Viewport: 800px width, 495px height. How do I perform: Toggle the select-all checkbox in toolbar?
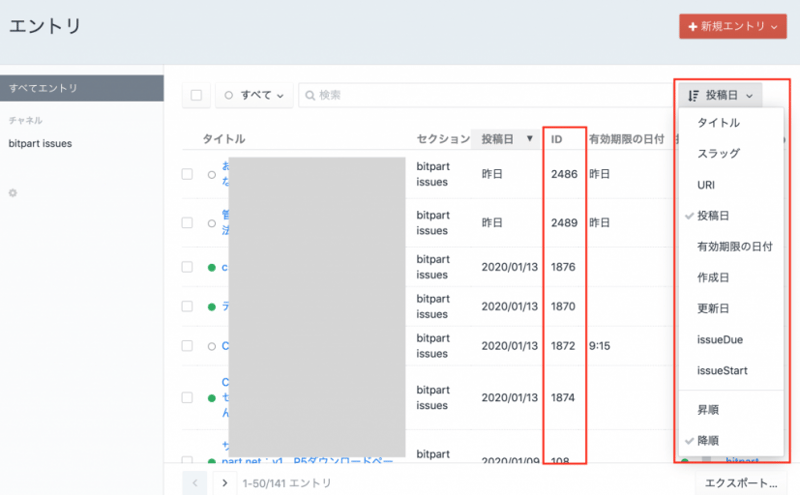pyautogui.click(x=196, y=95)
